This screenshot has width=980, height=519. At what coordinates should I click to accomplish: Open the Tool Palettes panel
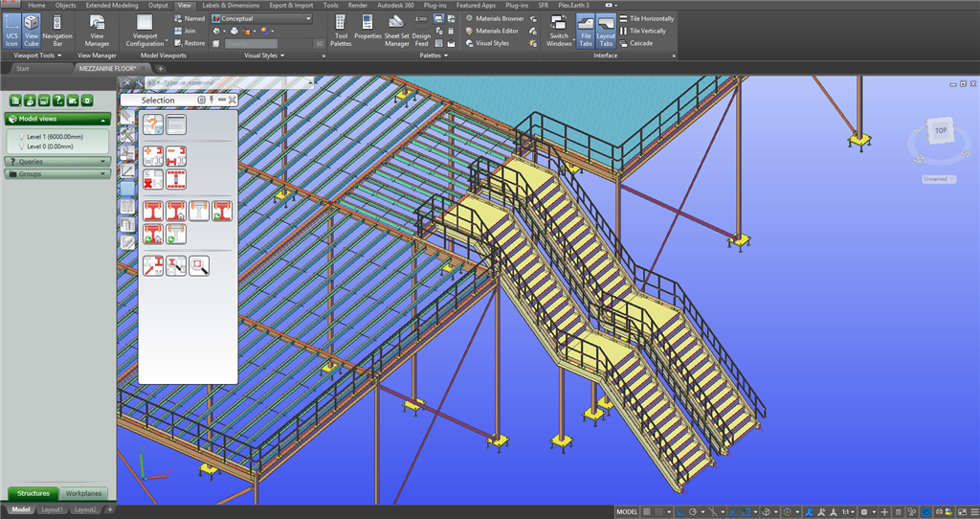pyautogui.click(x=341, y=29)
